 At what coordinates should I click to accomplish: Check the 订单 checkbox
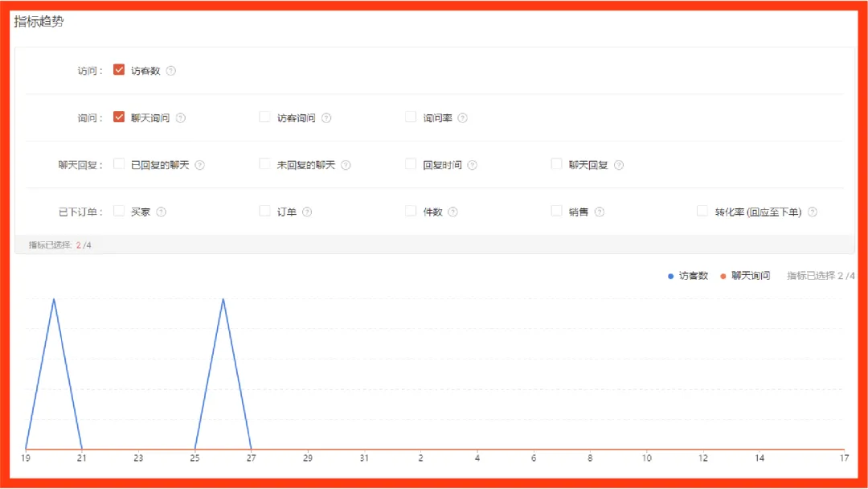(x=264, y=211)
